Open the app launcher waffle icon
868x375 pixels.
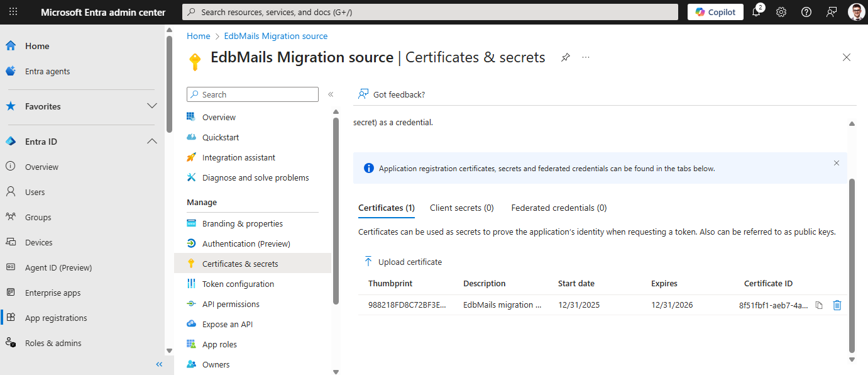click(x=13, y=12)
